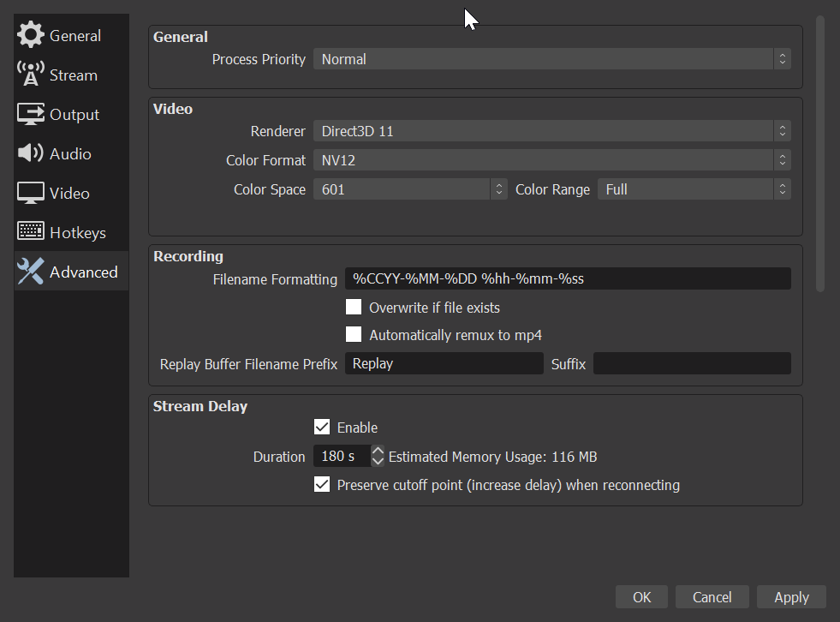
Task: Check Automatically remux to mp4
Action: [354, 335]
